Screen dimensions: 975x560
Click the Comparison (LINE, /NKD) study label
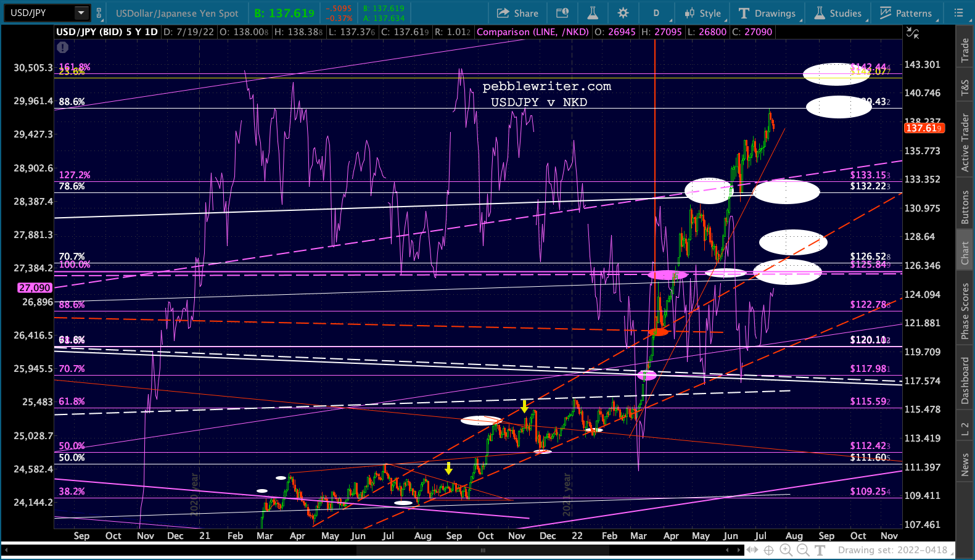coord(533,32)
